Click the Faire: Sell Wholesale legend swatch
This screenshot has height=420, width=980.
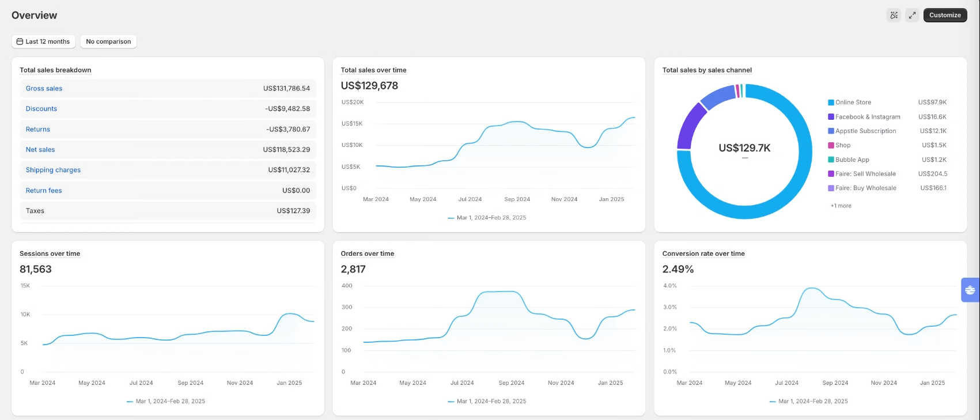pyautogui.click(x=831, y=174)
